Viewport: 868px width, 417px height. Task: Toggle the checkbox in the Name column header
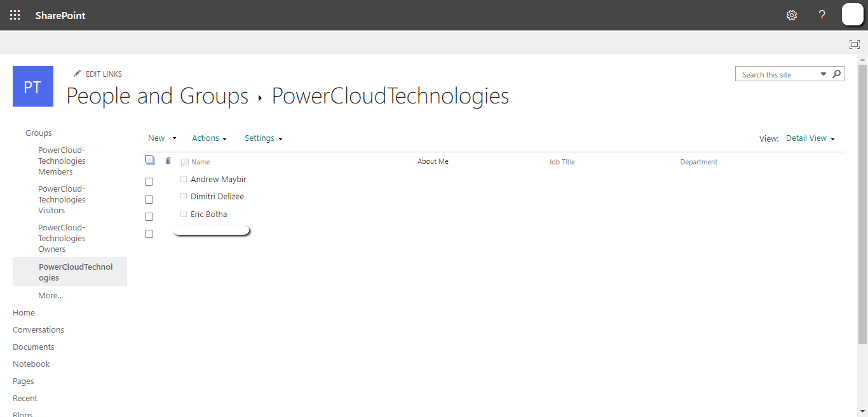coord(185,162)
